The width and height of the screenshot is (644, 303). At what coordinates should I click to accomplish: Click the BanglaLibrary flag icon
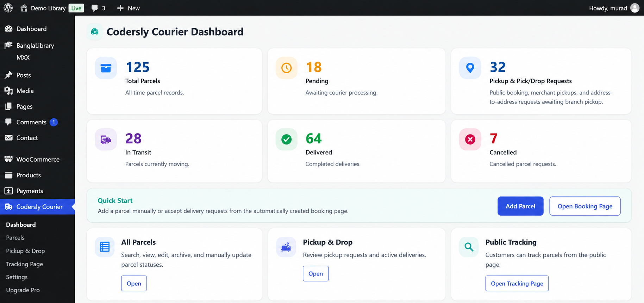[x=8, y=45]
